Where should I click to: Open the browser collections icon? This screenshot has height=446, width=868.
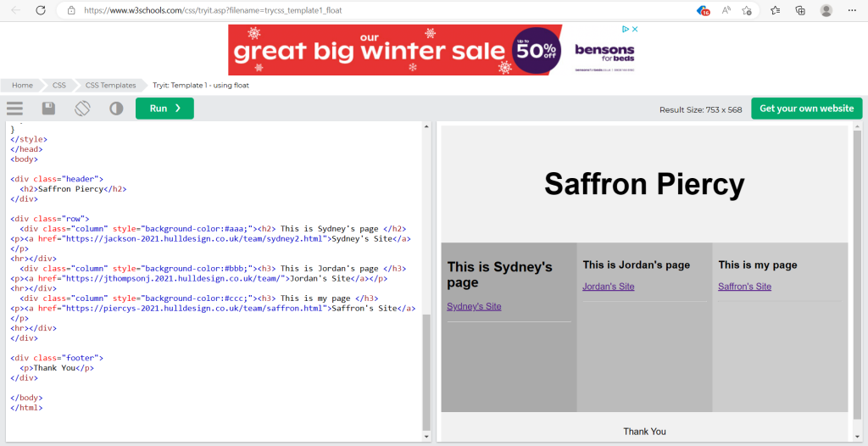point(800,10)
